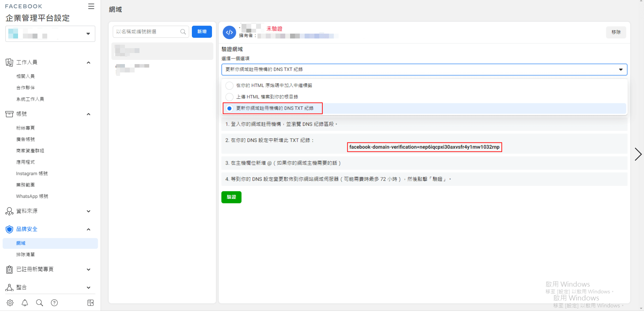Open the hamburger menu beside FACEBOOK

click(91, 6)
